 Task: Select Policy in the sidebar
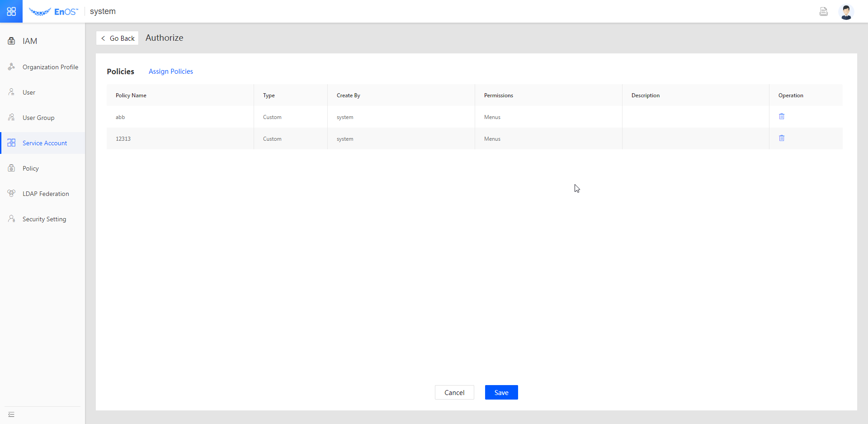[x=31, y=168]
